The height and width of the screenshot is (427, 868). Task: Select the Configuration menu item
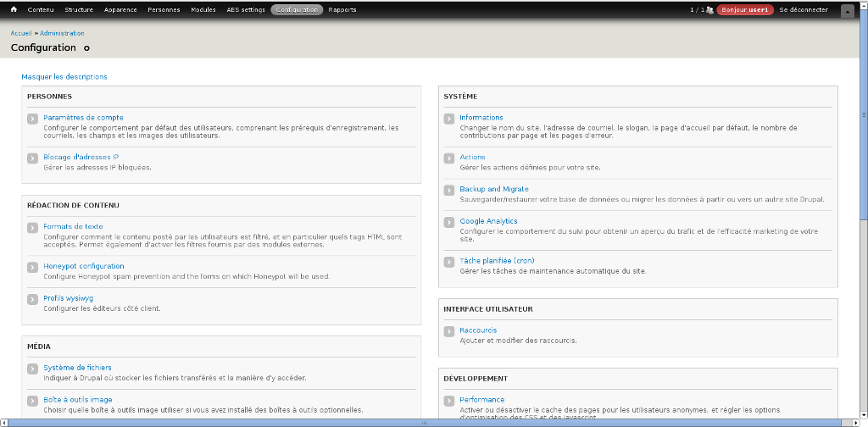coord(297,10)
